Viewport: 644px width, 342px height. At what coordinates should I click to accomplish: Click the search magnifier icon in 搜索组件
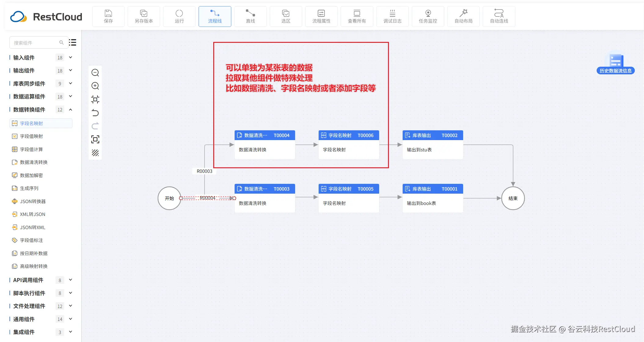coord(61,43)
